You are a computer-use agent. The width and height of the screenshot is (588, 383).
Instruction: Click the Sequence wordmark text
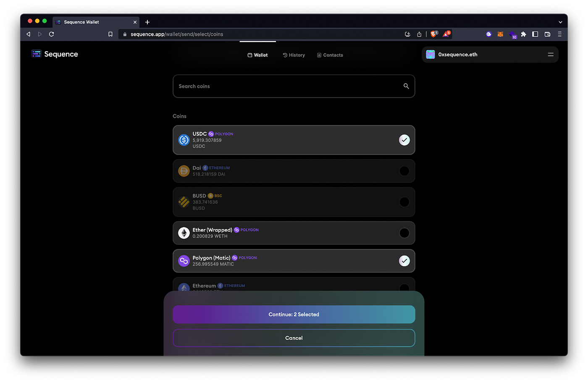tap(61, 54)
